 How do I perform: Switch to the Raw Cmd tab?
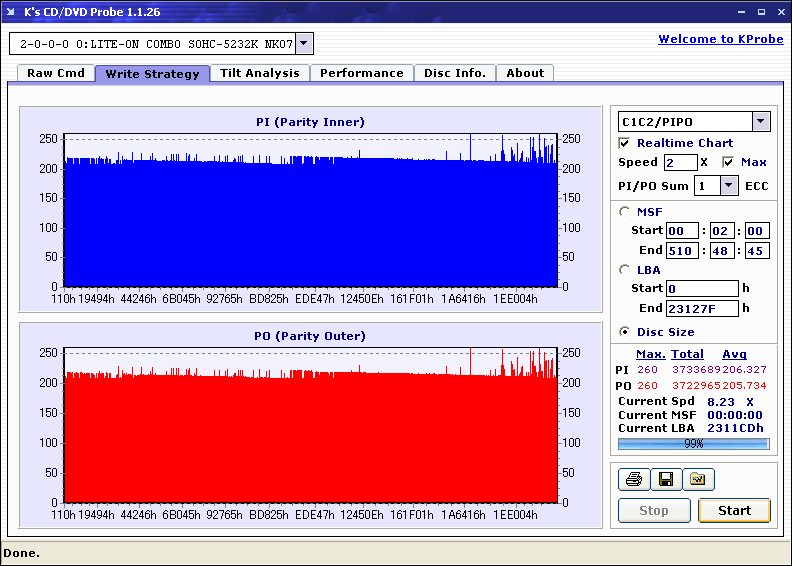click(x=56, y=73)
